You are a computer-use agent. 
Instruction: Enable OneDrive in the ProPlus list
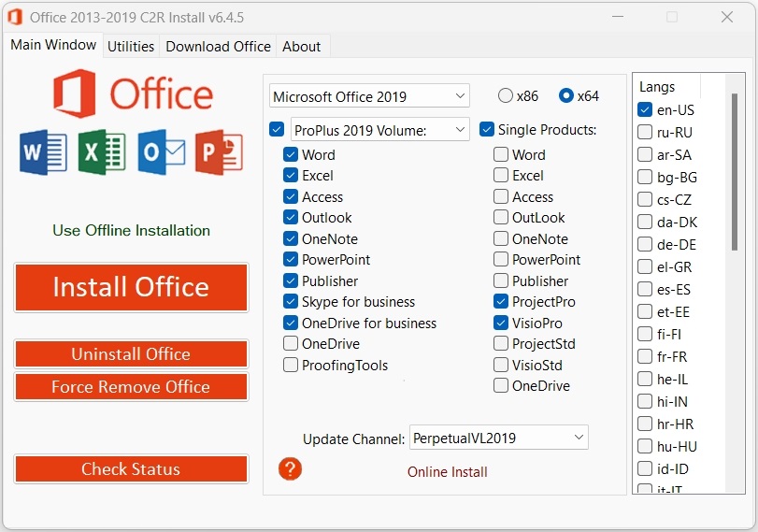pyautogui.click(x=290, y=344)
